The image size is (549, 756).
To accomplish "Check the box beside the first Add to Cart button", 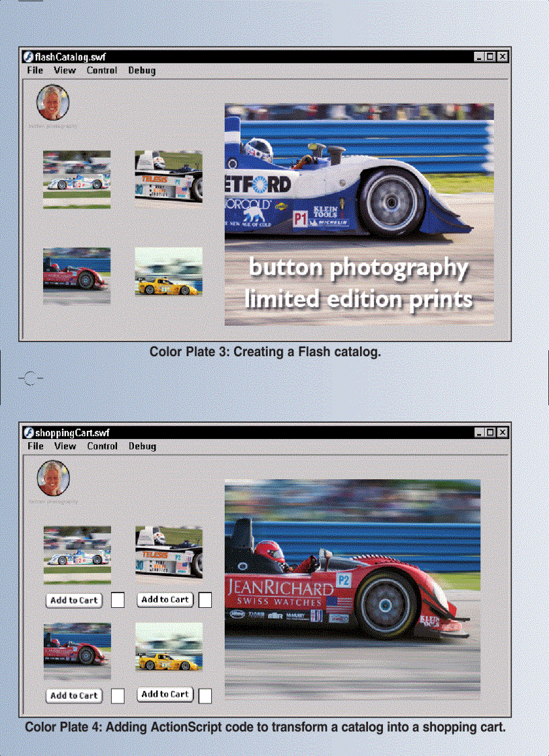I will [x=117, y=600].
